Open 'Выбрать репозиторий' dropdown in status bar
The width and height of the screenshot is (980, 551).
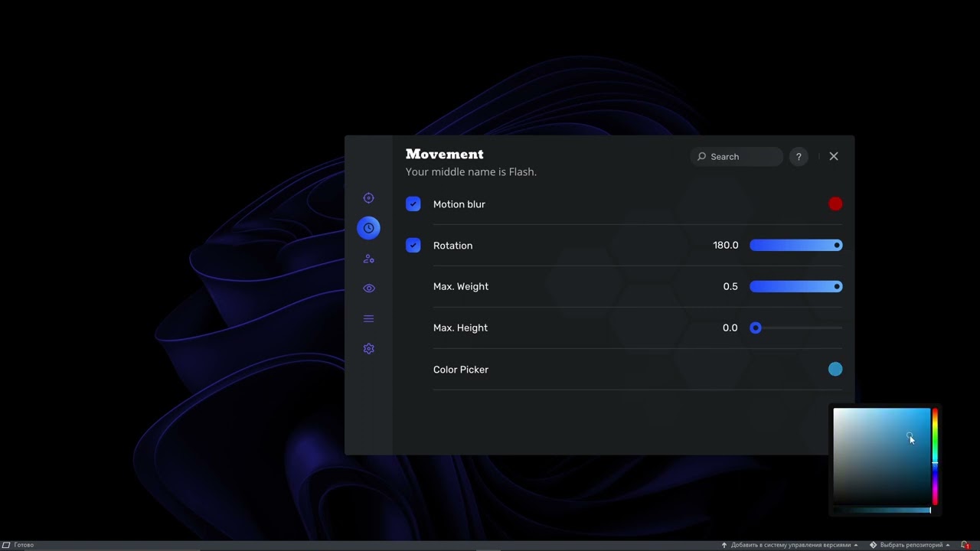tap(910, 545)
